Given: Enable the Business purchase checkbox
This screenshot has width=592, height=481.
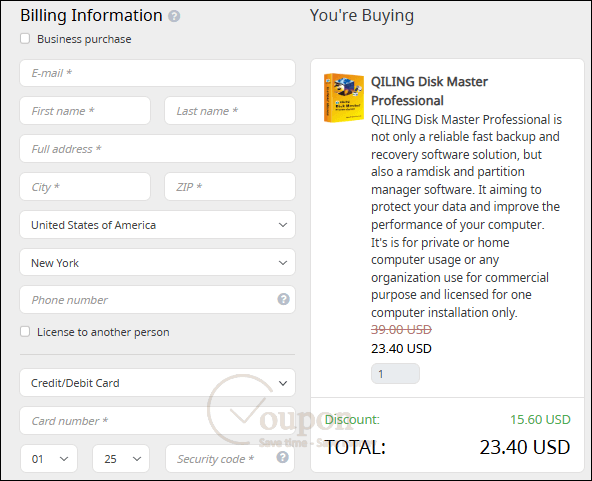Looking at the screenshot, I should pos(25,39).
